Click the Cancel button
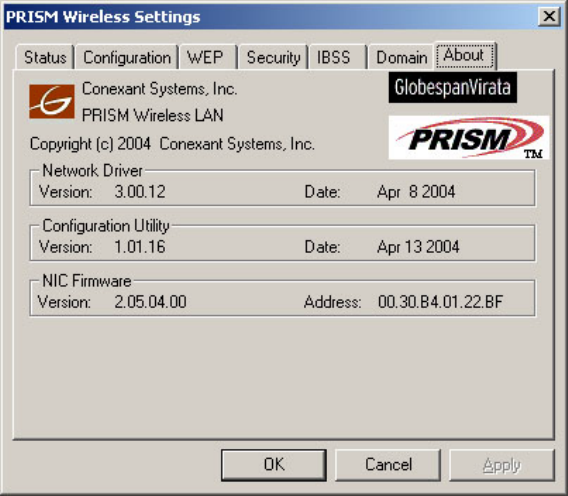Image resolution: width=568 pixels, height=496 pixels. tap(388, 465)
